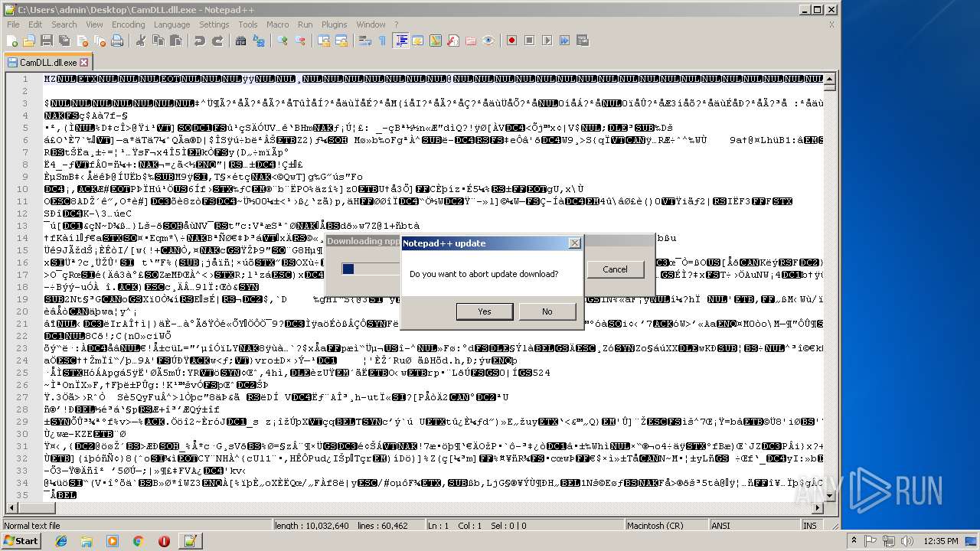Screen dimensions: 980x551
Task: Open the Macro menu
Action: click(278, 24)
